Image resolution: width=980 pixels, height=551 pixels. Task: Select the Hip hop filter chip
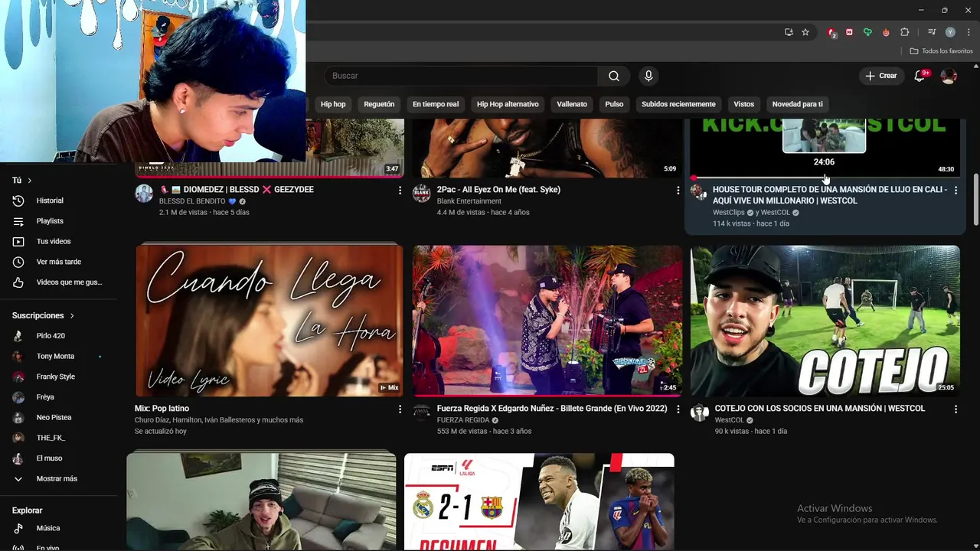point(333,104)
